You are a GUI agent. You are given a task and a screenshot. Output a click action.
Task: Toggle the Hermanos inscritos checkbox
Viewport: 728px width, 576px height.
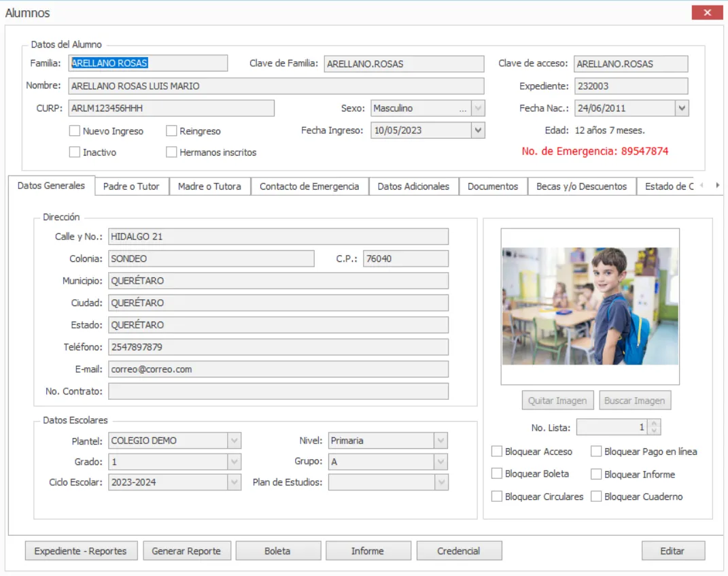(171, 152)
